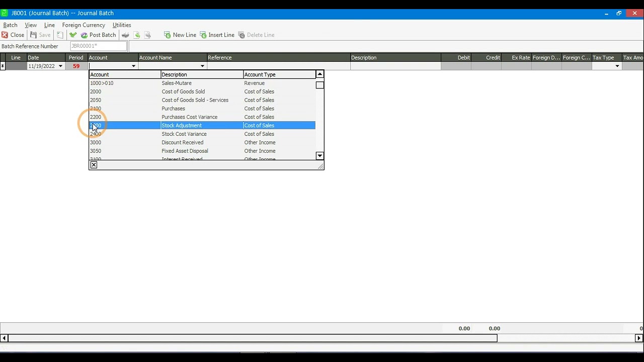This screenshot has width=644, height=362.
Task: Click the horizontal scrollbar left arrow
Action: (4, 338)
